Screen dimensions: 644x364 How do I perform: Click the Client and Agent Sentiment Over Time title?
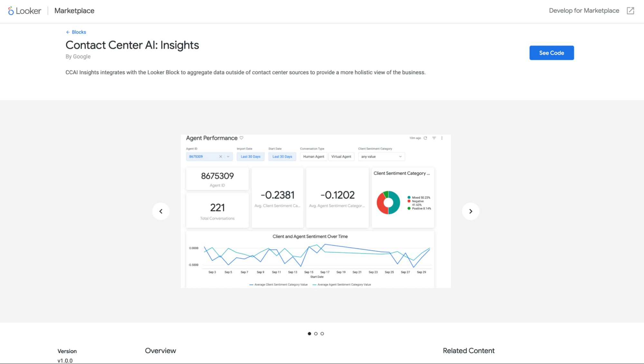pos(310,237)
